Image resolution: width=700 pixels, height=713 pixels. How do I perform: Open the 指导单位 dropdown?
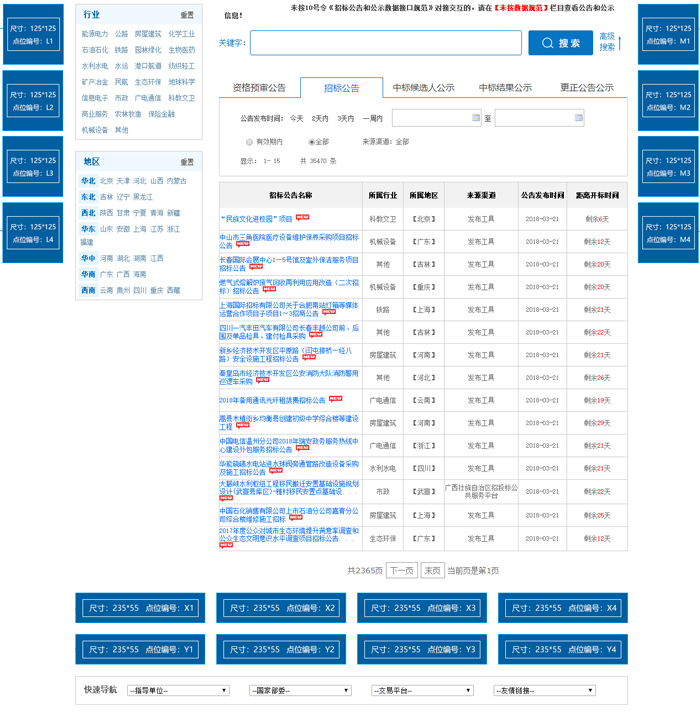point(178,690)
